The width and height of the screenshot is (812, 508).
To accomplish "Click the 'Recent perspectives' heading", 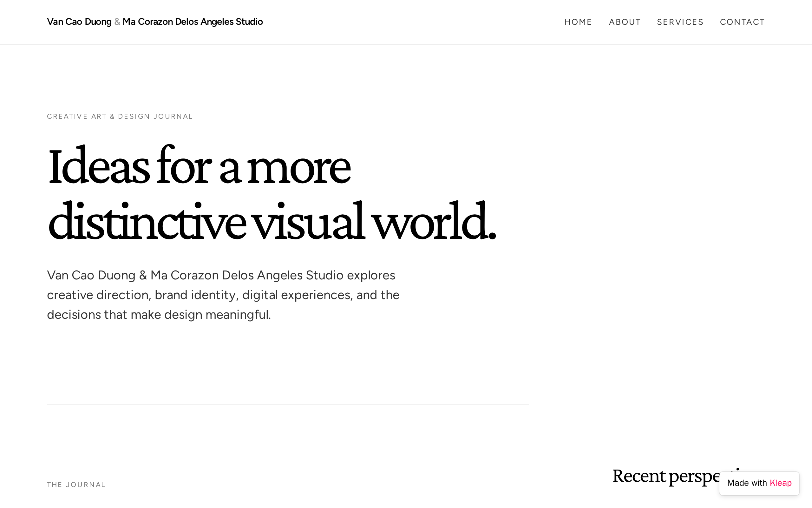I will (x=666, y=477).
